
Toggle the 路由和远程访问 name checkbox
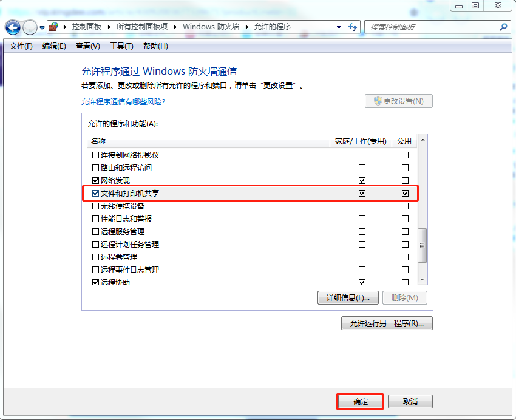tap(95, 168)
